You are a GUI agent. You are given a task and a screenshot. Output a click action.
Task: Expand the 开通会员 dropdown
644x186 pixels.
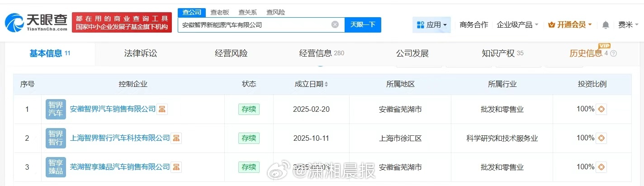click(569, 25)
